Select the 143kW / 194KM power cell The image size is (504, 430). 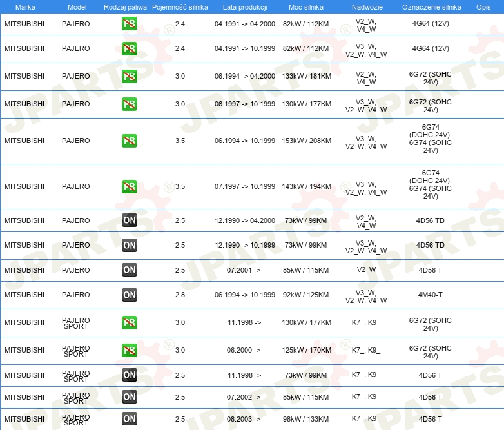pos(307,186)
